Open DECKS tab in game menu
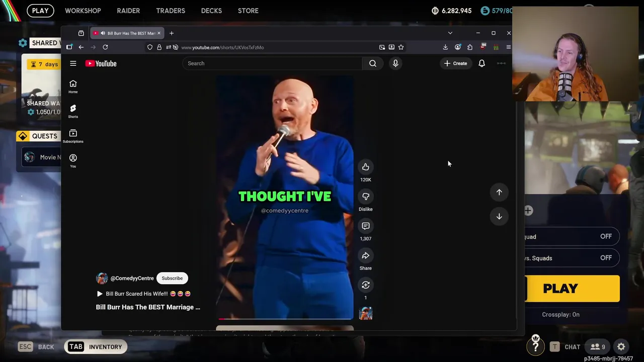This screenshot has height=362, width=644. click(x=211, y=11)
